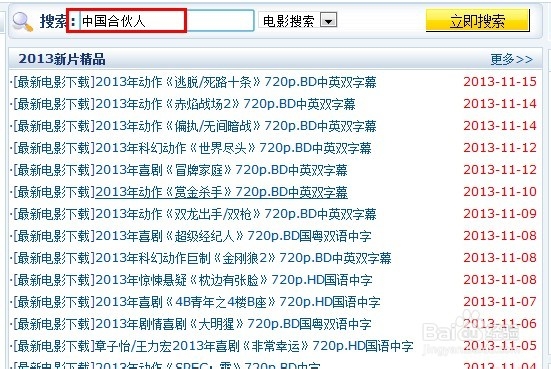Click [最新电影下载] category before 逃脱/死路十条
The width and height of the screenshot is (551, 369).
click(x=54, y=82)
